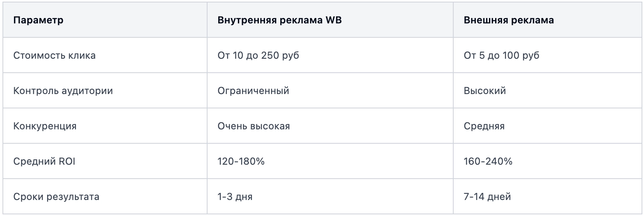Select the 'Сроки результата' row label
The height and width of the screenshot is (216, 644).
[x=57, y=197]
